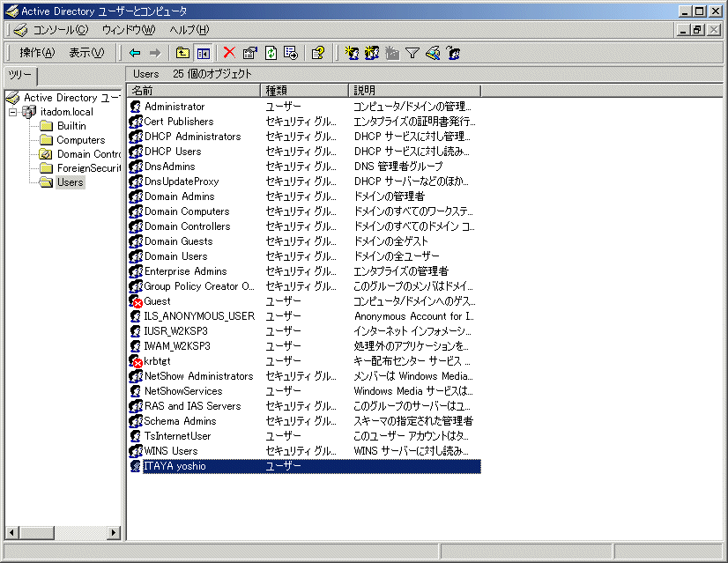Select the Domain Computers group row
Viewport: 728px width, 563px height.
tap(305, 211)
